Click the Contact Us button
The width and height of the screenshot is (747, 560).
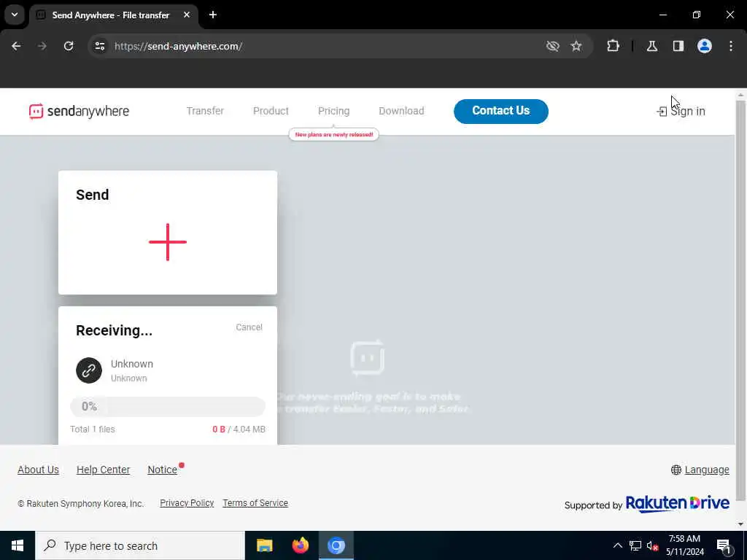click(501, 112)
